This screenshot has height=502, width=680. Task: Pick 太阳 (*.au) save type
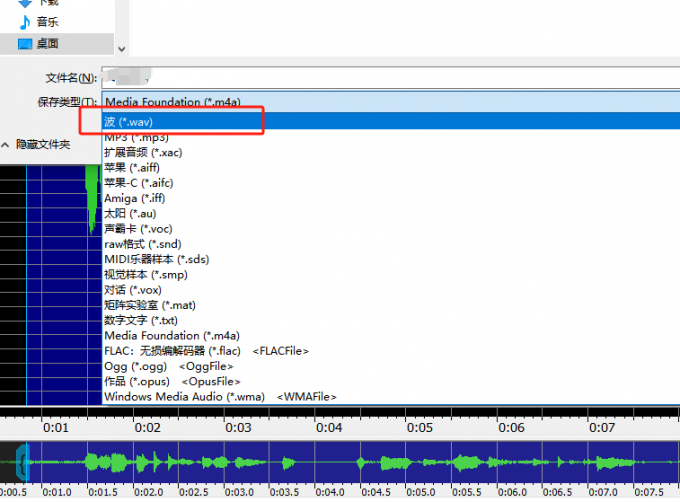(391, 213)
